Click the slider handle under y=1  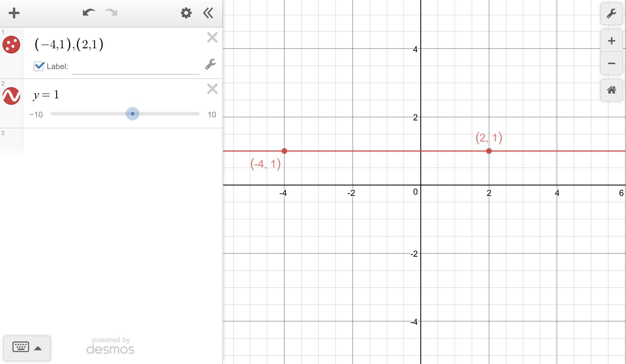click(x=133, y=114)
